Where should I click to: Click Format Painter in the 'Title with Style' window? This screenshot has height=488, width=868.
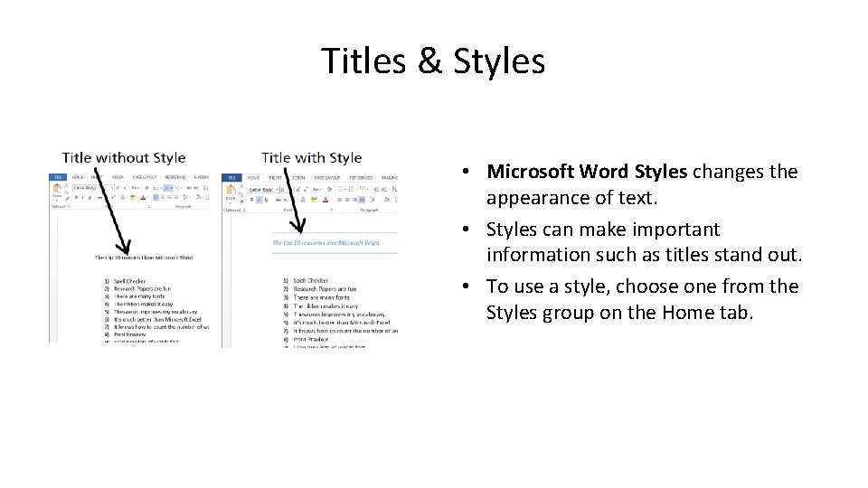(x=241, y=202)
